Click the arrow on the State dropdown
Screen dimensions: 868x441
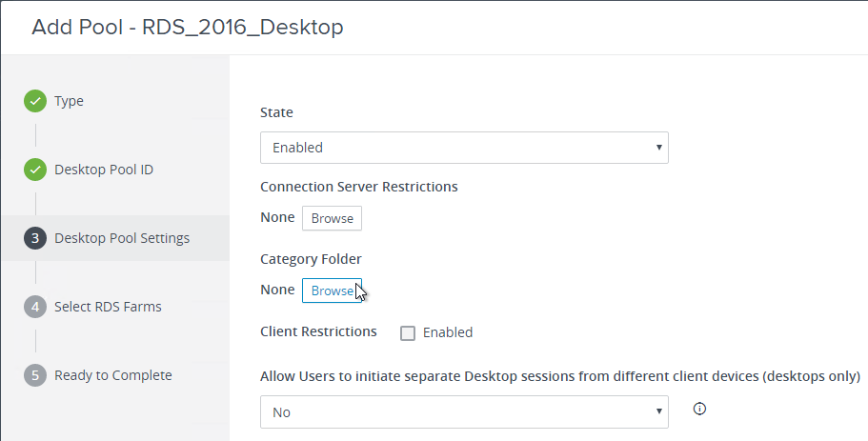click(658, 148)
